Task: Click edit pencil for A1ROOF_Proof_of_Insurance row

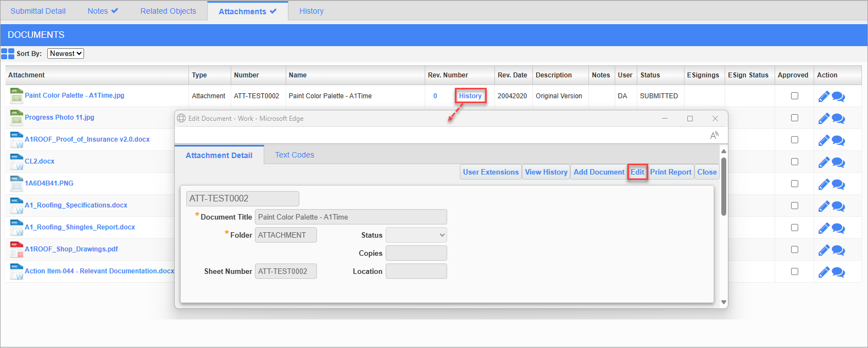Action: click(x=824, y=141)
